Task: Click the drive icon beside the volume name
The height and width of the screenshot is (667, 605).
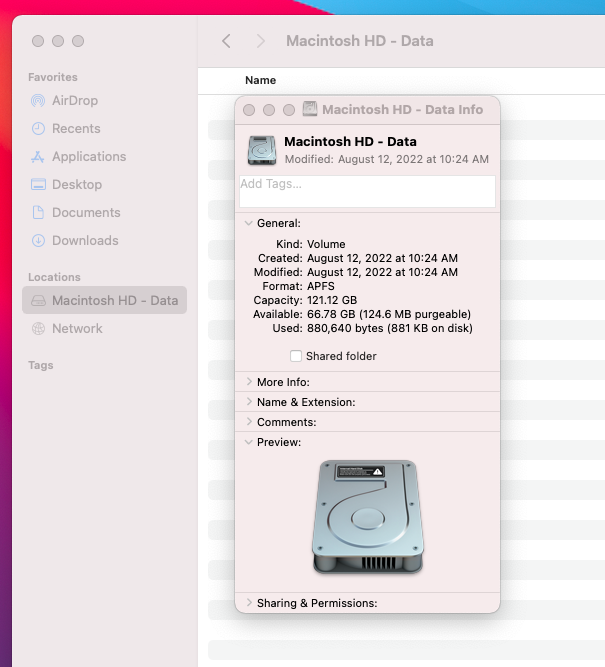Action: [262, 150]
